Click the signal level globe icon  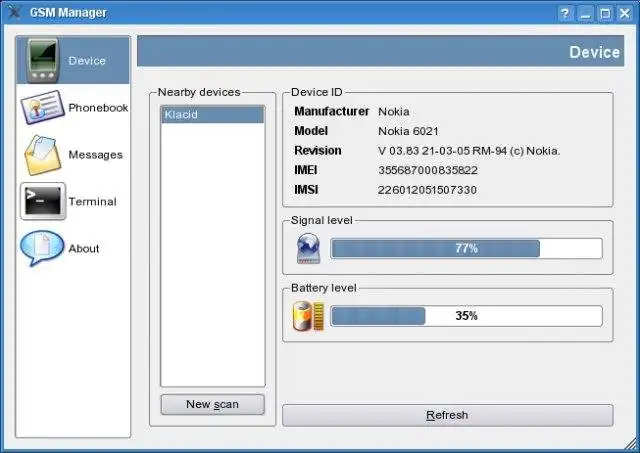(308, 248)
